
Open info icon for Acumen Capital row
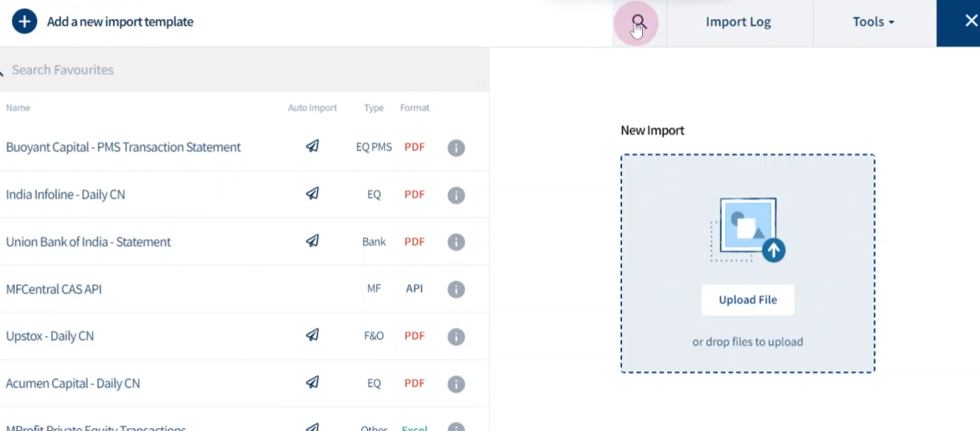tap(456, 384)
